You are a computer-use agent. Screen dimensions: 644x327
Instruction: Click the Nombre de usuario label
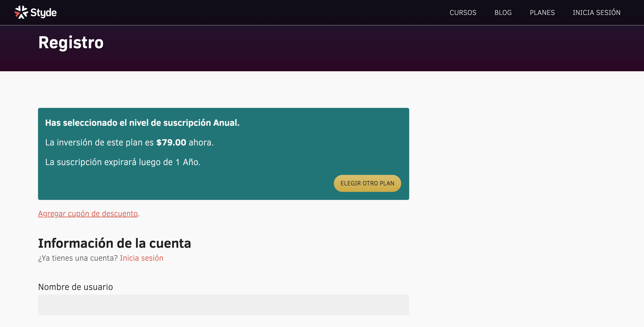[76, 287]
